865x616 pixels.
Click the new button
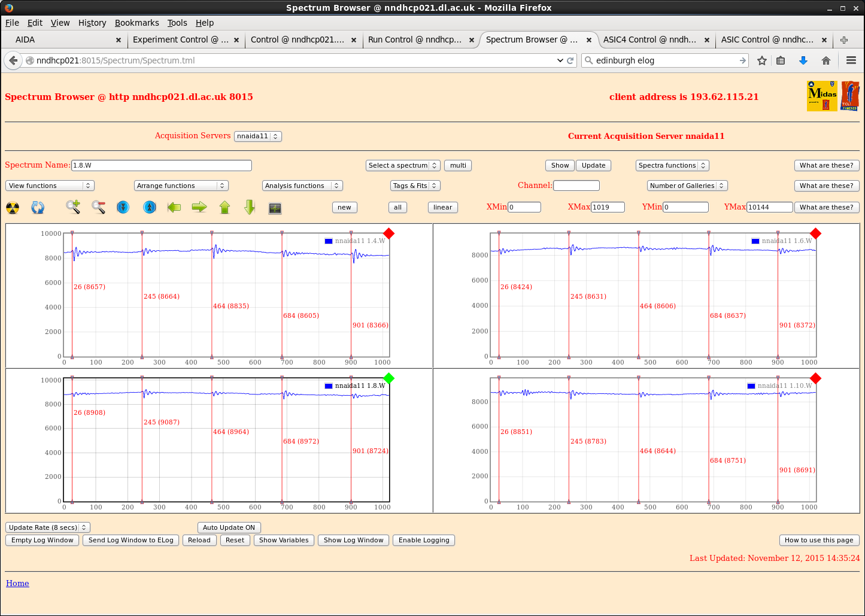pyautogui.click(x=345, y=207)
